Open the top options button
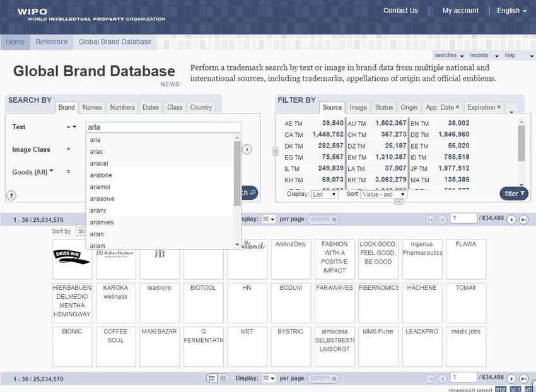The width and height of the screenshot is (536, 392). (x=323, y=219)
